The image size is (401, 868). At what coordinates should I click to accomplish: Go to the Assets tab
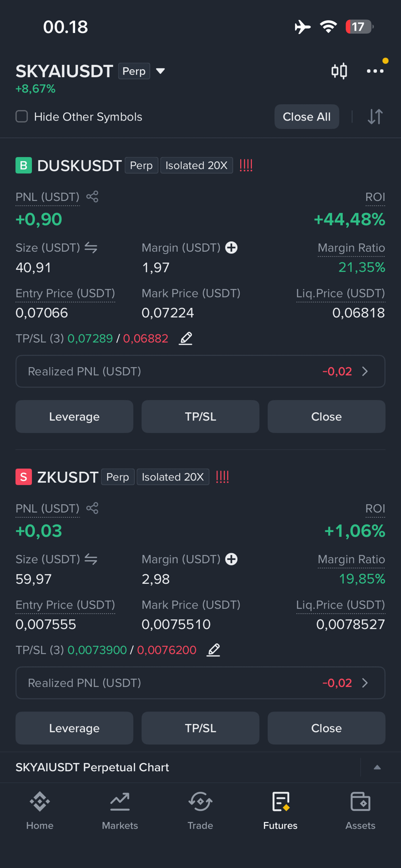[x=360, y=811]
